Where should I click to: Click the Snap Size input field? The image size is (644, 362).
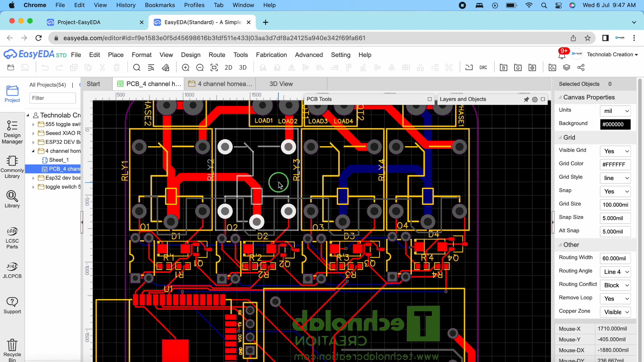pyautogui.click(x=615, y=218)
